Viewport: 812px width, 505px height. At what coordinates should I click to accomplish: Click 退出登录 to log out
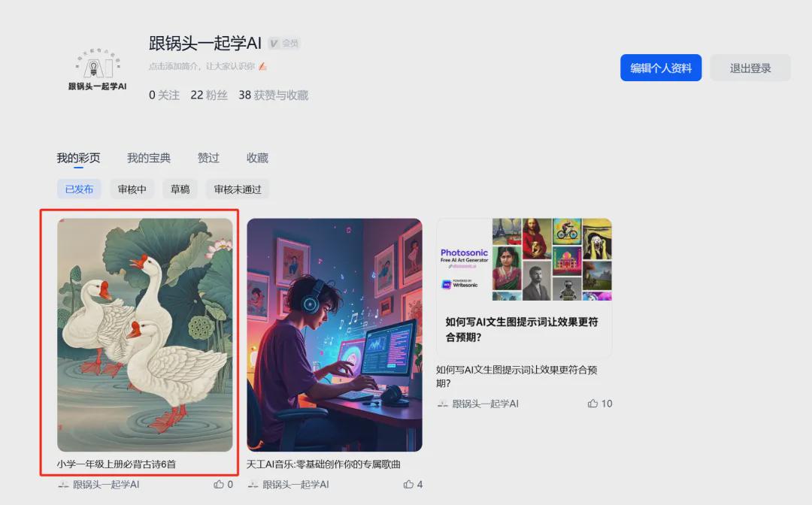(x=750, y=68)
